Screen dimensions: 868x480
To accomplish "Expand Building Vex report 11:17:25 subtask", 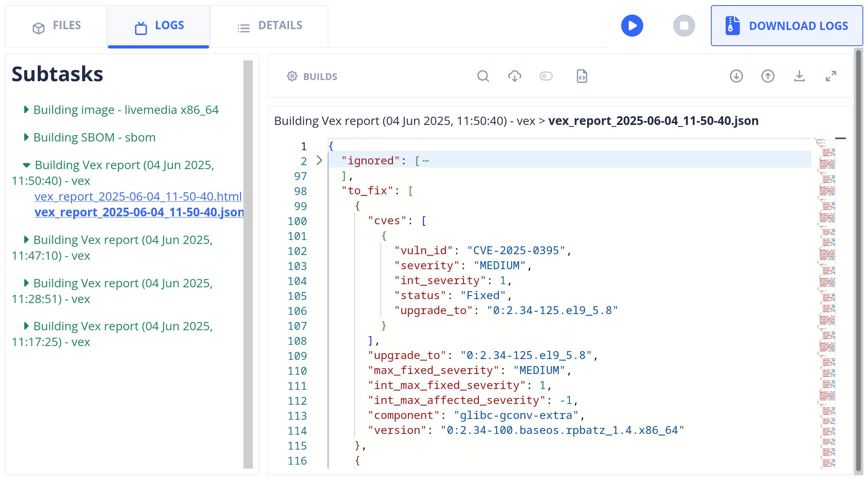I will pyautogui.click(x=26, y=326).
